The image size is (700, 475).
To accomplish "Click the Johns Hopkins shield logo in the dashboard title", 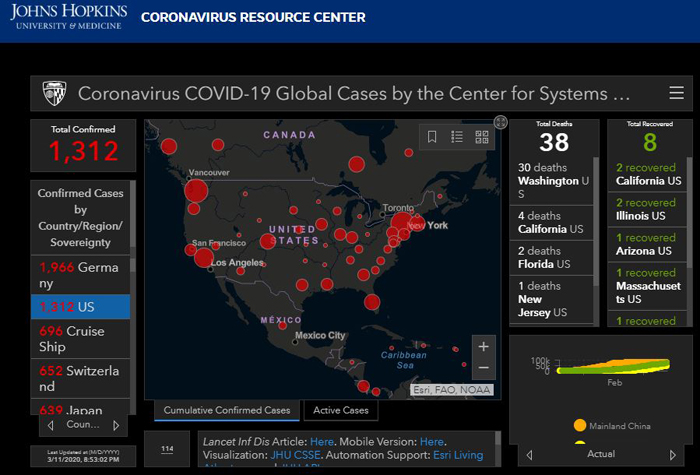I will [54, 93].
